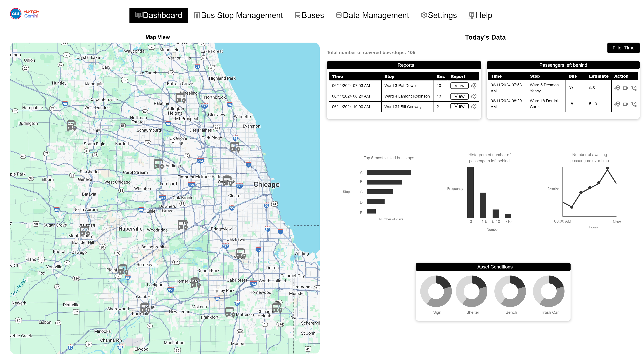Viewport: 644px width, 362px height.
Task: Click the bus stop marker near Matteson on map
Action: coord(230,312)
